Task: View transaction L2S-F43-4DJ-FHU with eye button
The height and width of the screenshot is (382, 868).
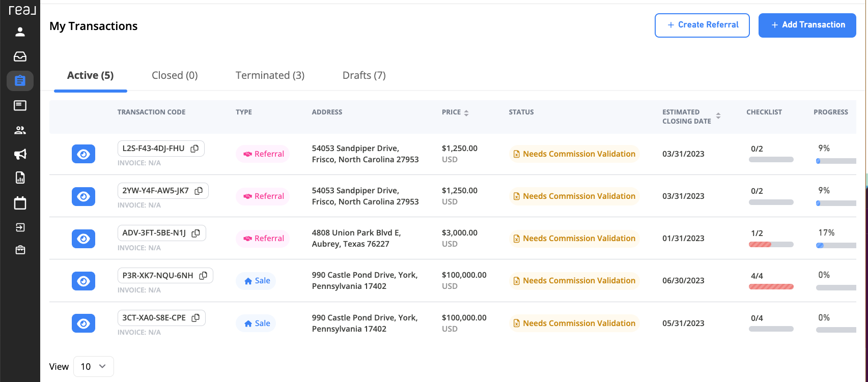Action: coord(83,154)
